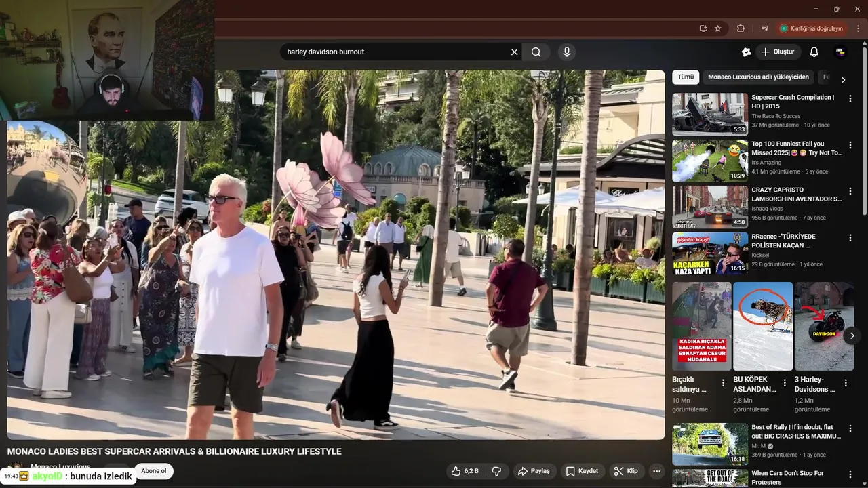Click the Abone ol subscribe button
Image resolution: width=868 pixels, height=488 pixels.
pyautogui.click(x=154, y=471)
